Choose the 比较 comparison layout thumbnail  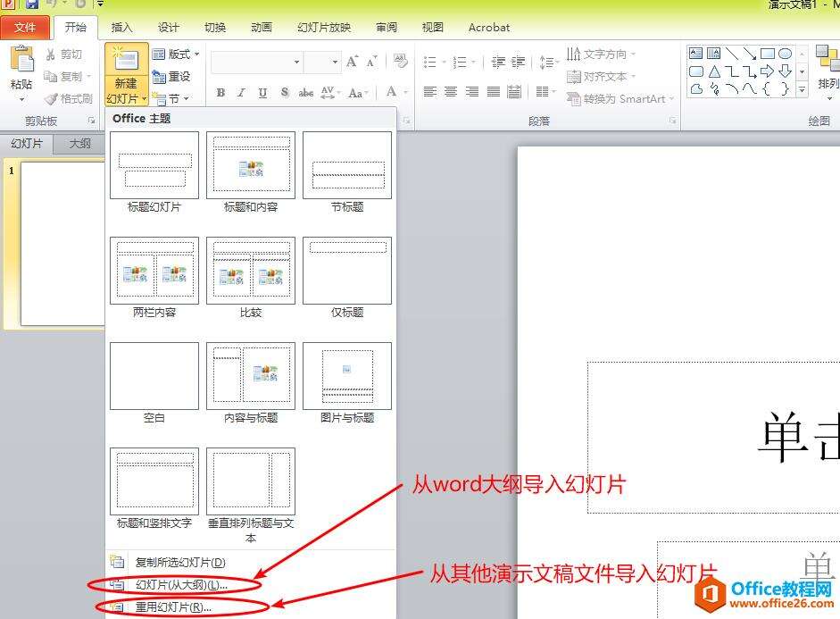pos(251,271)
